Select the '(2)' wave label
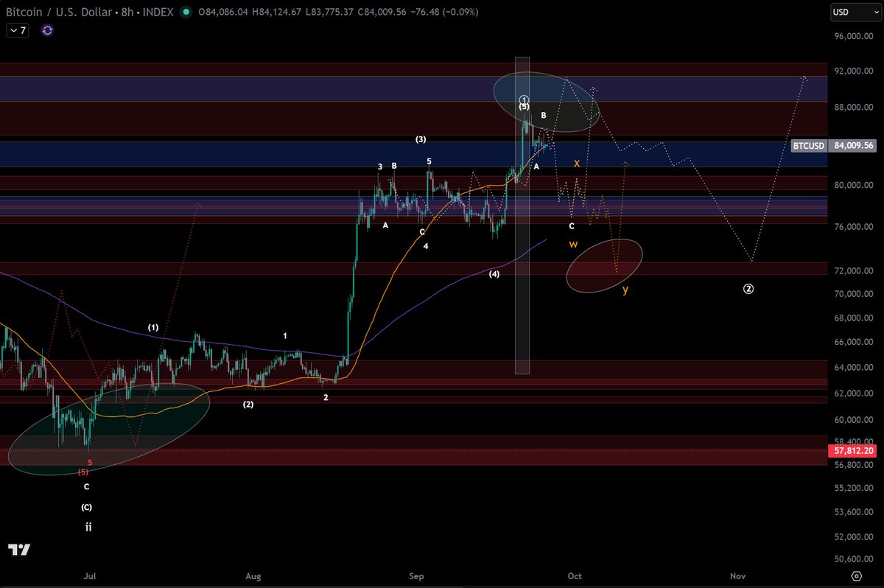Image resolution: width=884 pixels, height=588 pixels. point(248,405)
